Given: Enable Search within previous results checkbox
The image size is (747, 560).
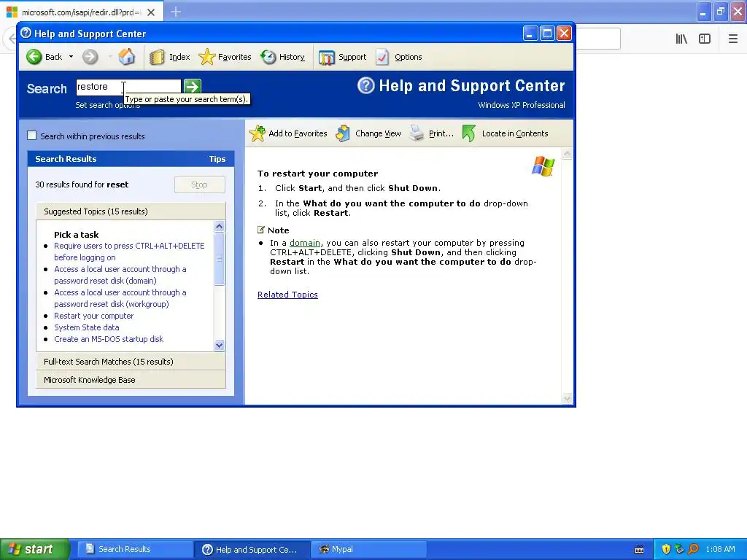Looking at the screenshot, I should pyautogui.click(x=32, y=136).
